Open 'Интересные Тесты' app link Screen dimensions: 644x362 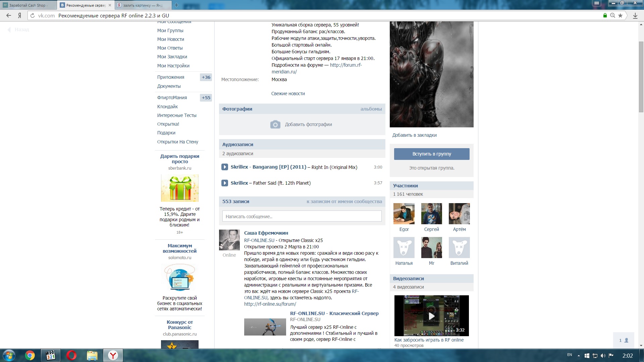[x=177, y=115]
